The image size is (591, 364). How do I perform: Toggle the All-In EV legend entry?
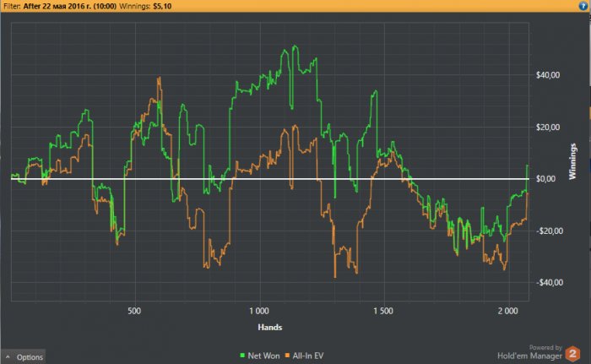304,356
